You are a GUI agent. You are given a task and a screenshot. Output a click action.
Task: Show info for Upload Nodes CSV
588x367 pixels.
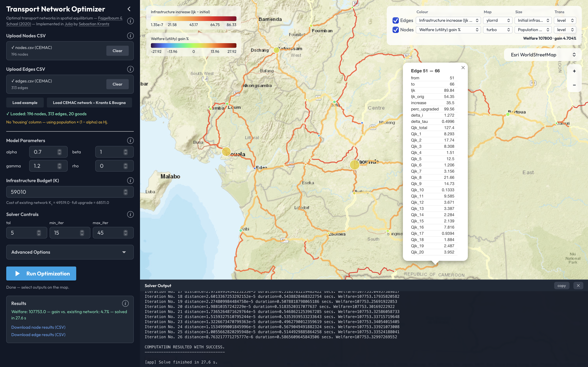[x=130, y=36]
